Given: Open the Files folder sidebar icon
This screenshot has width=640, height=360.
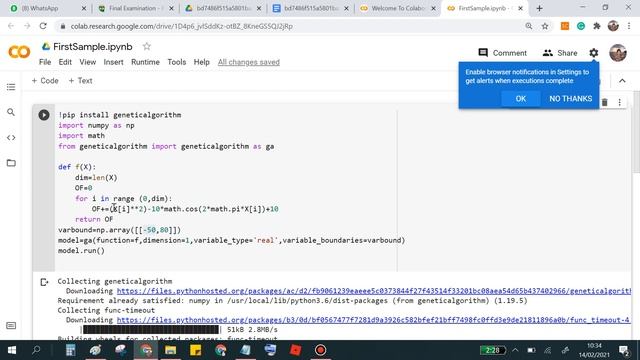Looking at the screenshot, I should [x=11, y=163].
